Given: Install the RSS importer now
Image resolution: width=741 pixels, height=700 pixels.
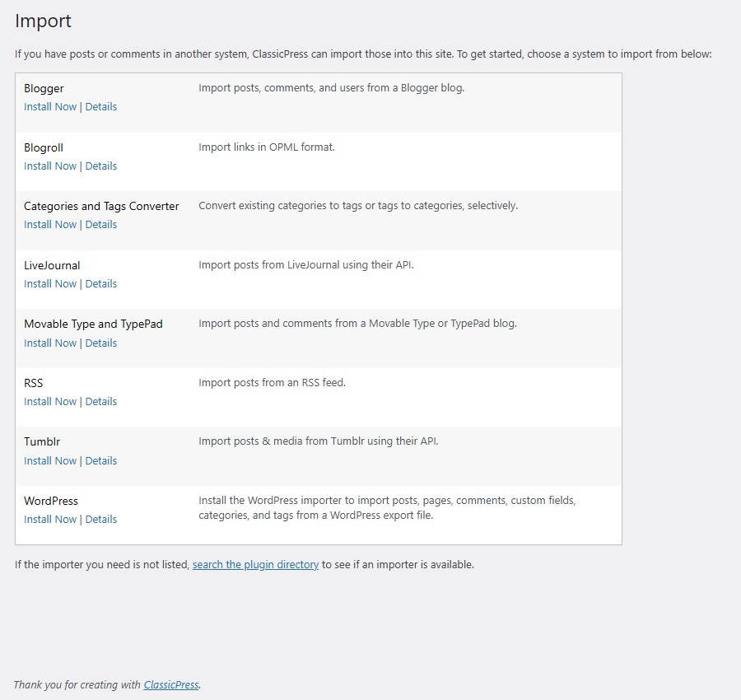Looking at the screenshot, I should tap(50, 401).
